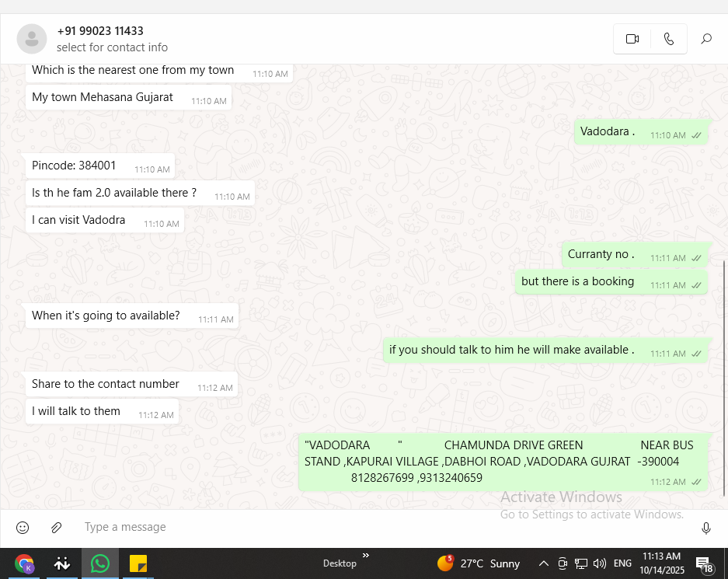Image resolution: width=728 pixels, height=579 pixels.
Task: Record a voice message with microphone icon
Action: point(705,528)
